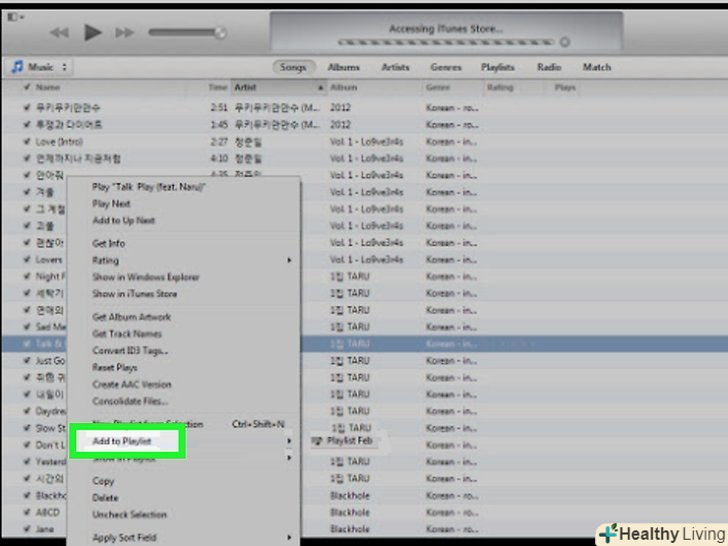This screenshot has width=728, height=546.
Task: Sort by the Plays column header
Action: point(565,87)
